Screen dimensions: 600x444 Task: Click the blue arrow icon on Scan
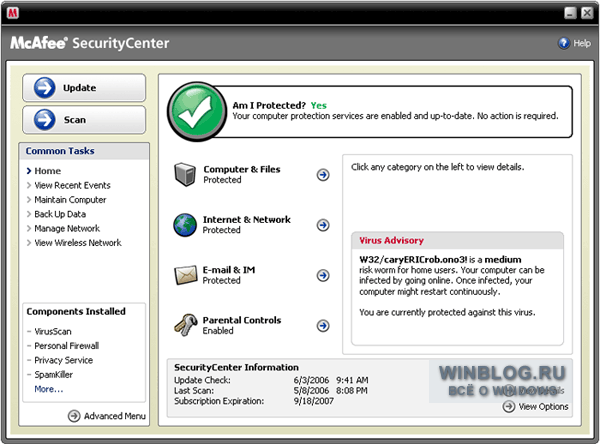click(x=45, y=120)
